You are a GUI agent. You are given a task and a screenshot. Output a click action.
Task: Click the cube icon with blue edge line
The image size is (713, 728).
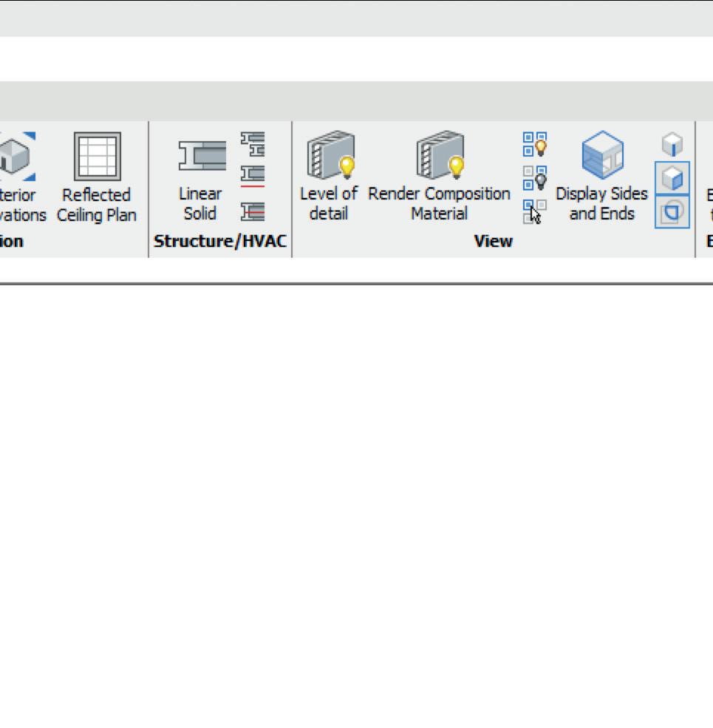(672, 144)
